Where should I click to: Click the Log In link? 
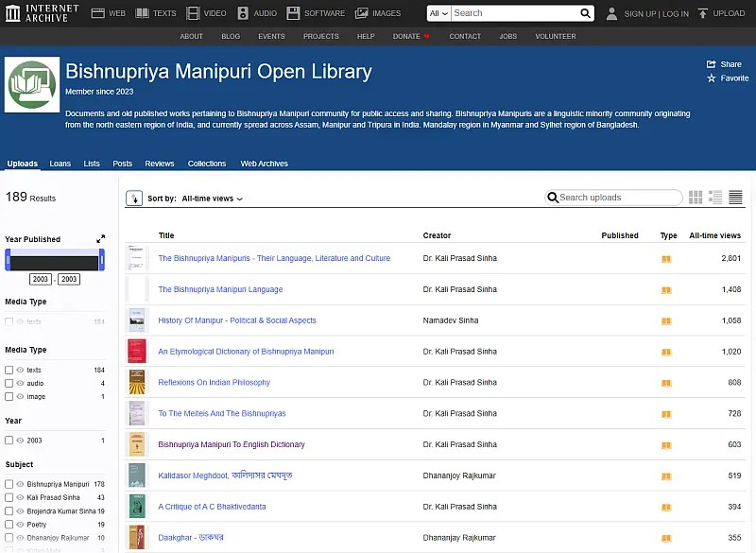tap(676, 13)
